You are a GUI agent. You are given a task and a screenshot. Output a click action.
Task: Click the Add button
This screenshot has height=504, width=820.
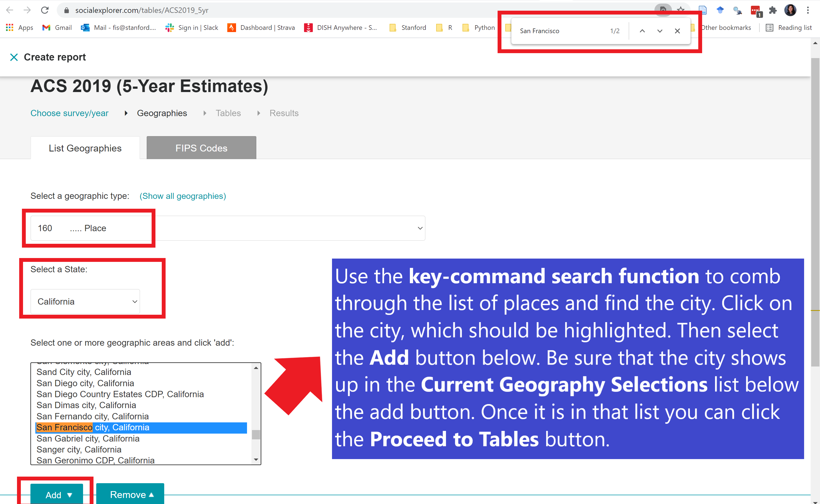click(57, 495)
